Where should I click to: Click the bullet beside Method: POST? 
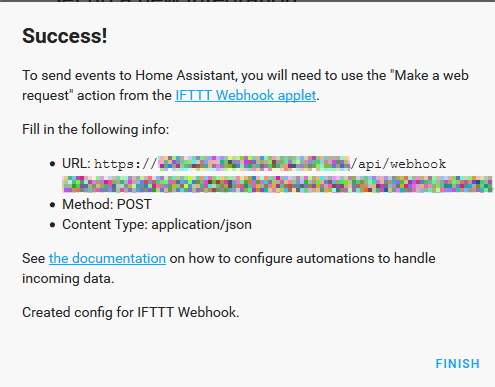pyautogui.click(x=52, y=205)
